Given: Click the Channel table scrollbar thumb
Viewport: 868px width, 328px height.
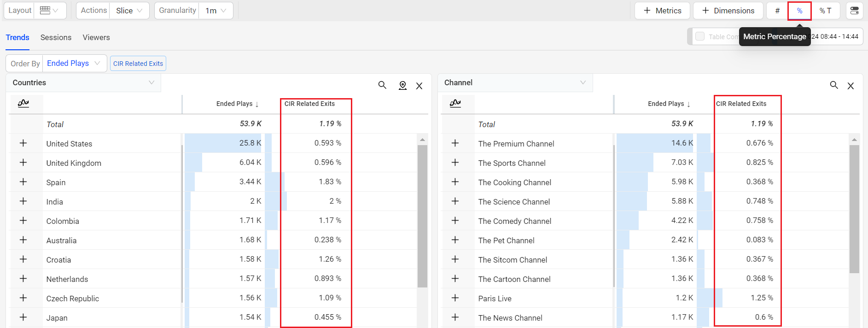Looking at the screenshot, I should click(x=854, y=209).
